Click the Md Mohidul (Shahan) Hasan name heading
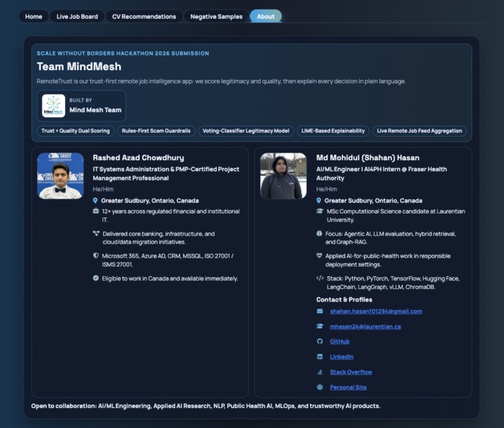Image resolution: width=504 pixels, height=428 pixels. coord(368,158)
